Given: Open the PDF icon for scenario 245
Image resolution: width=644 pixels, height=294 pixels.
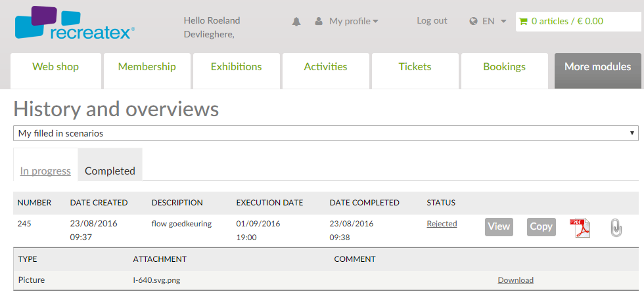Looking at the screenshot, I should tap(580, 227).
